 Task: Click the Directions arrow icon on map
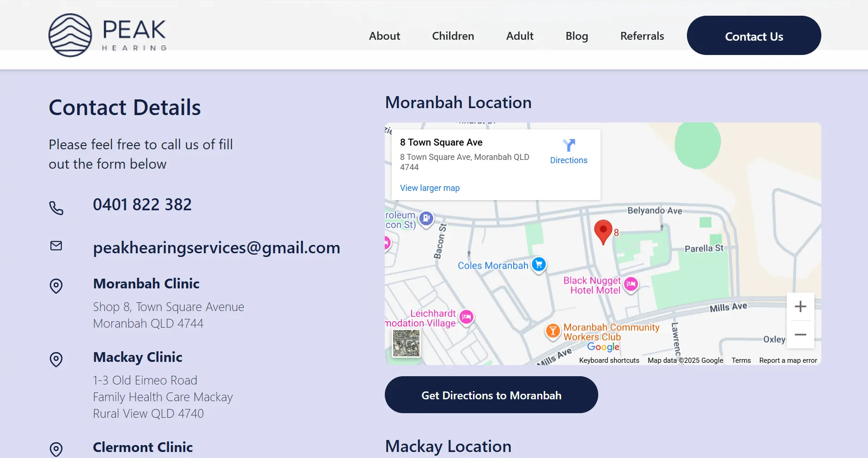point(569,146)
